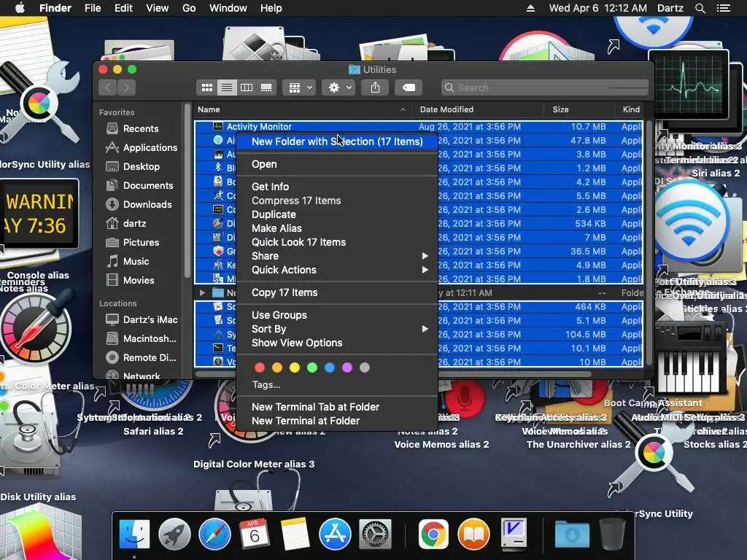
Task: Open Spotlight search in menu bar
Action: click(x=700, y=8)
